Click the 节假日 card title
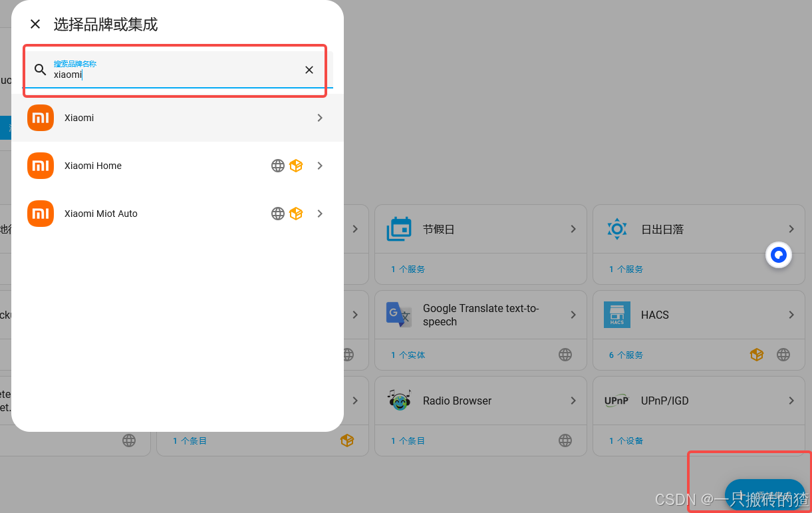Viewport: 812px width, 513px height. pyautogui.click(x=440, y=229)
